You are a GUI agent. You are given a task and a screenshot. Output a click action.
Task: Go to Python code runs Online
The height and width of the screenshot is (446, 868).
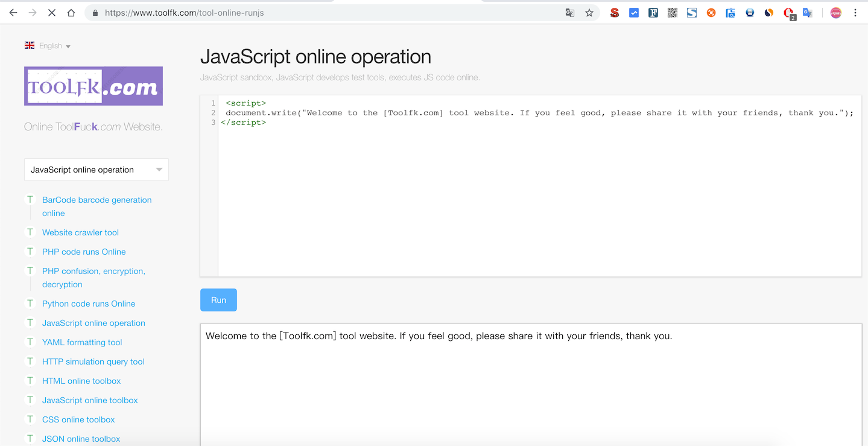coord(89,304)
